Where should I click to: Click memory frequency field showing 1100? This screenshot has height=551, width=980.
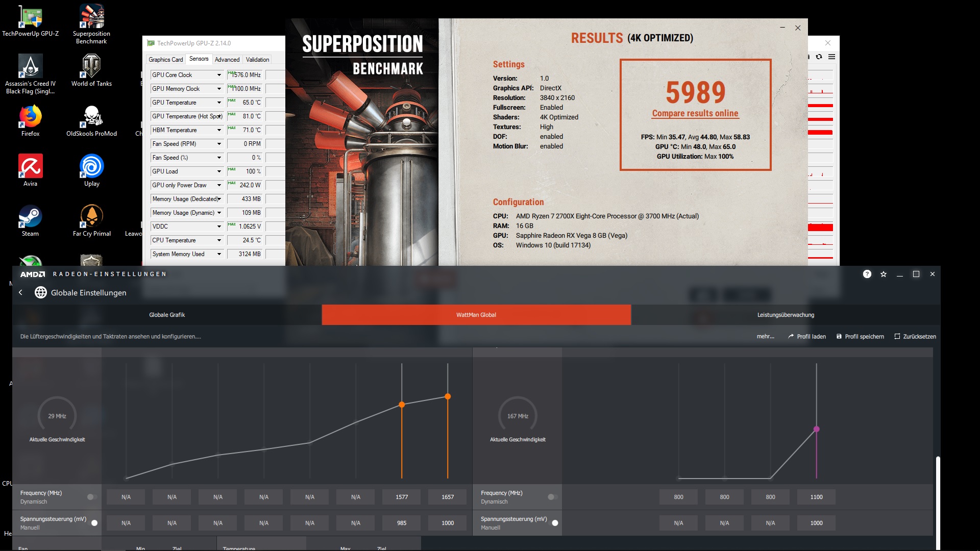coord(816,497)
